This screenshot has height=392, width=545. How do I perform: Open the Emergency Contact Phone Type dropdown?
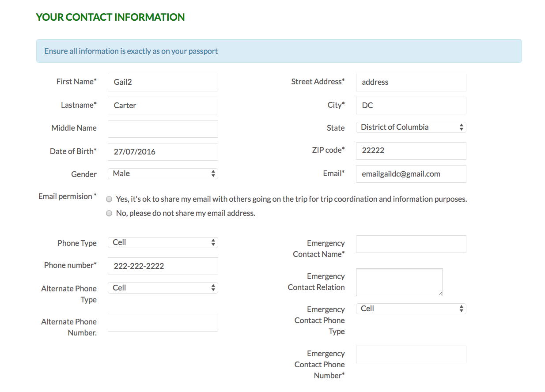411,308
